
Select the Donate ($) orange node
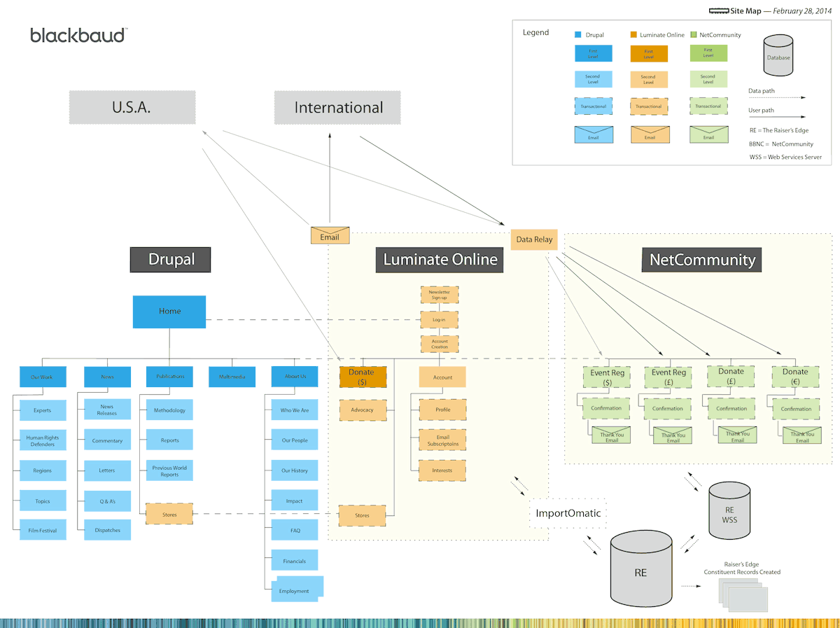[x=363, y=377]
